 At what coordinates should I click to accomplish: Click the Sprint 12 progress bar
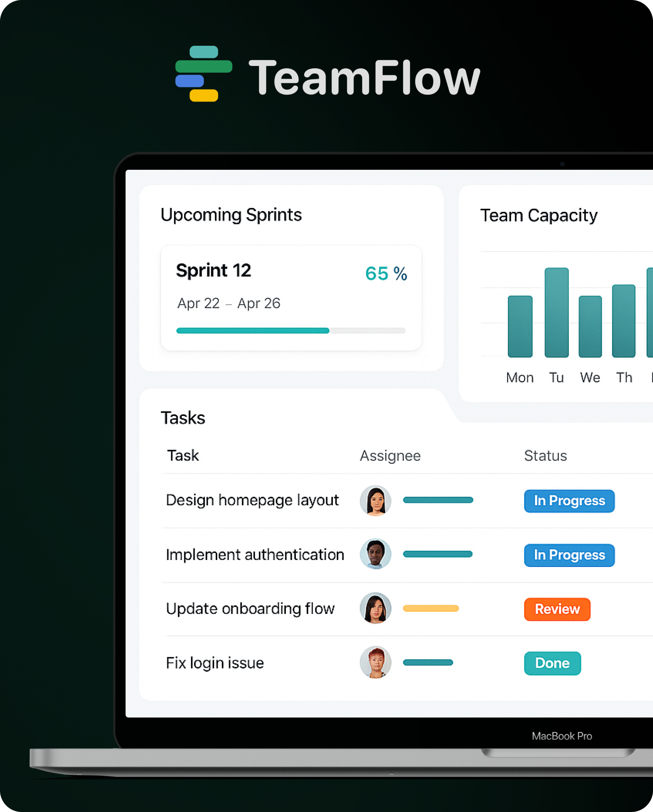[x=291, y=331]
